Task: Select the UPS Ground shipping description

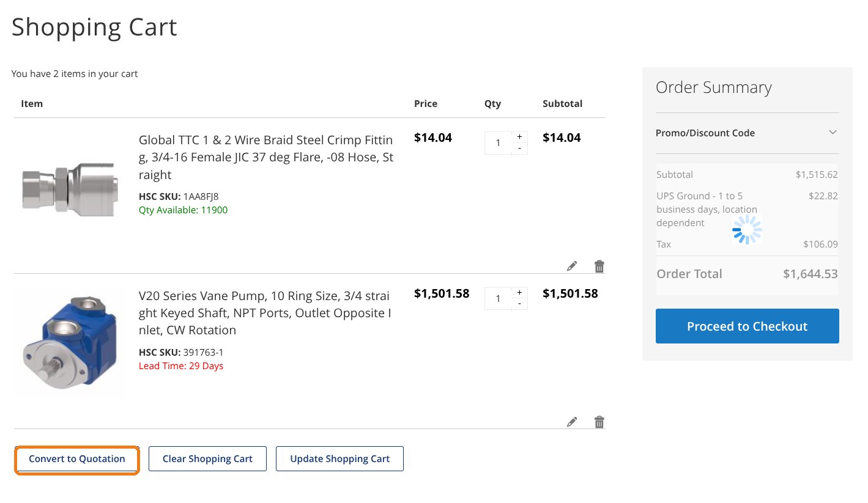Action: [x=707, y=210]
